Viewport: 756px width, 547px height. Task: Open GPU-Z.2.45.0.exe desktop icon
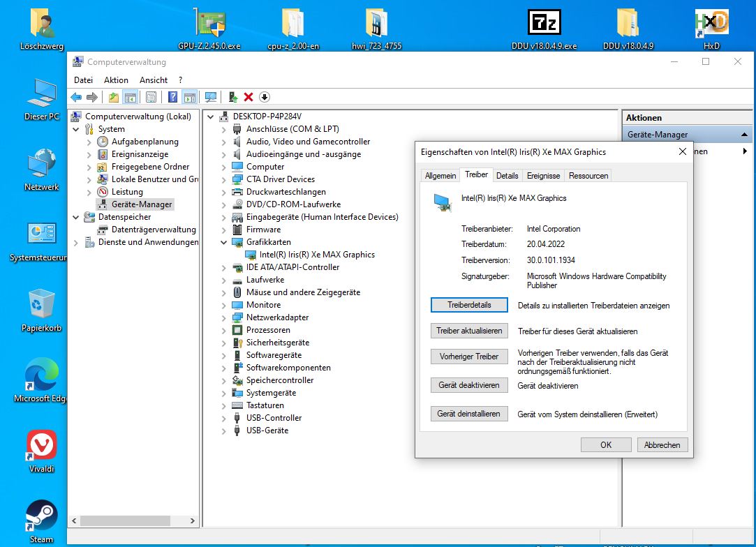point(209,29)
